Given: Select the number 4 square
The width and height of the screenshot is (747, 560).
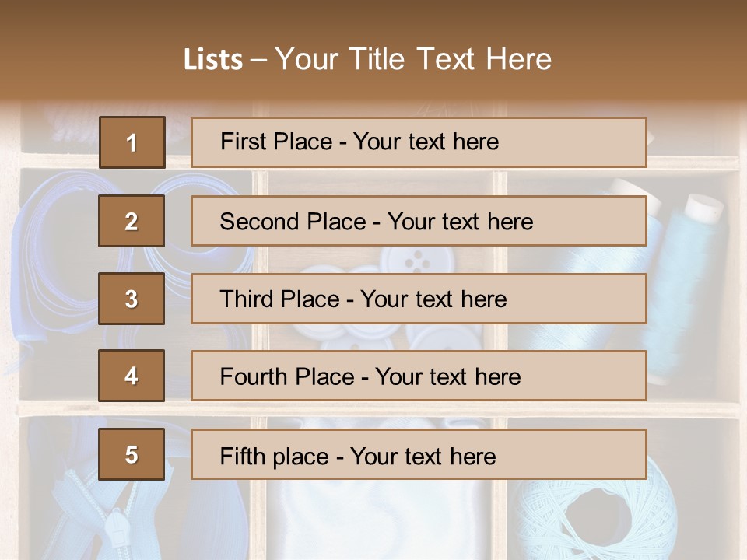Looking at the screenshot, I should pos(132,376).
